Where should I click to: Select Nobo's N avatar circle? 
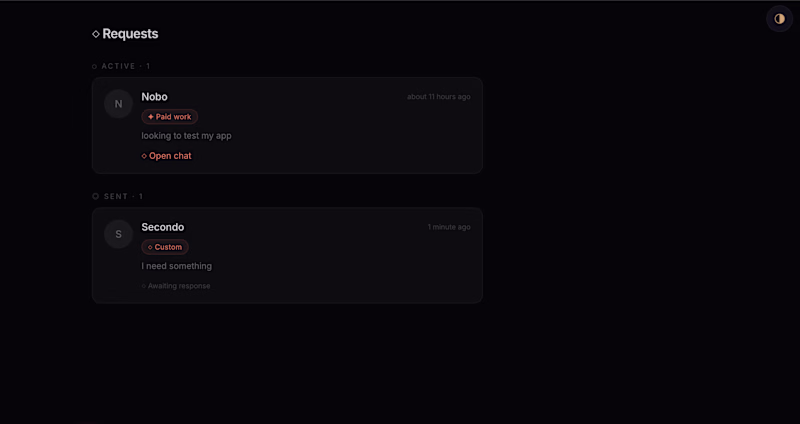pos(118,104)
